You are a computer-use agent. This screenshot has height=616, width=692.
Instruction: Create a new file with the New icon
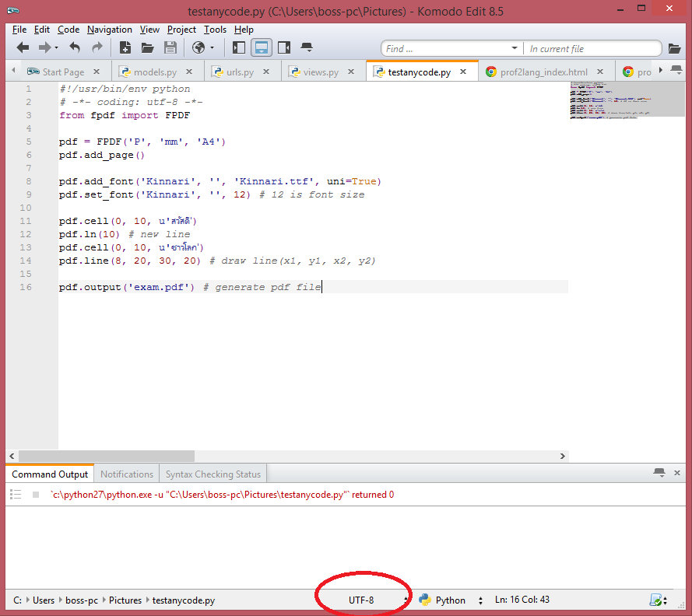click(125, 47)
